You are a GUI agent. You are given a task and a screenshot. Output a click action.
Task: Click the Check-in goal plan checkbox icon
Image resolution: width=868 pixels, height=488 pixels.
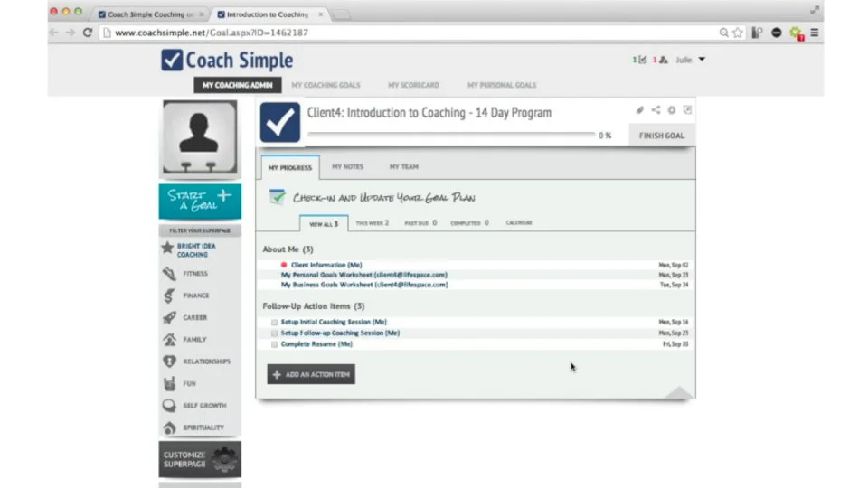pos(277,196)
